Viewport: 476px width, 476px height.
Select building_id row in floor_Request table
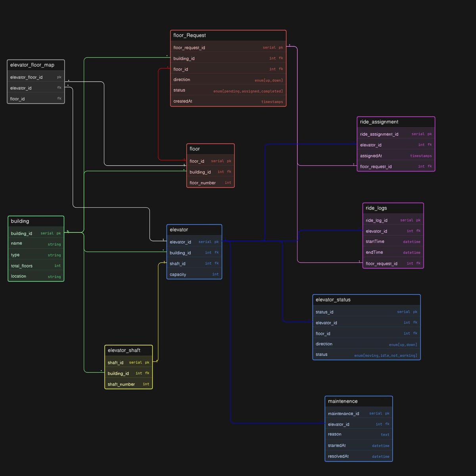coord(228,58)
